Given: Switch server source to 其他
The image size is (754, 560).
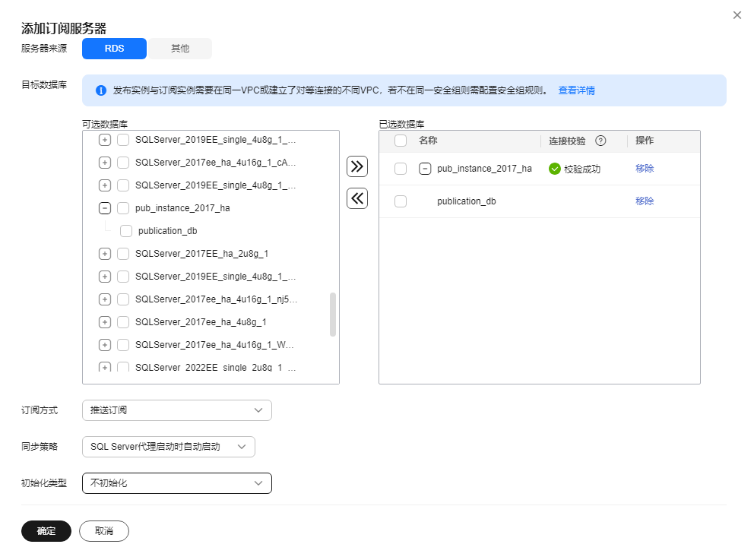Looking at the screenshot, I should tap(180, 49).
